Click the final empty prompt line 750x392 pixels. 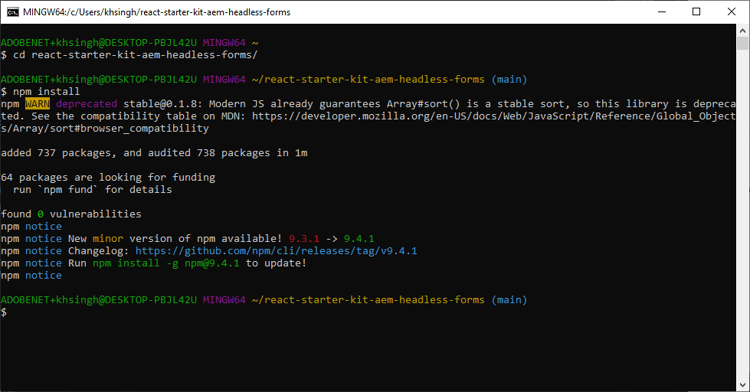367,312
